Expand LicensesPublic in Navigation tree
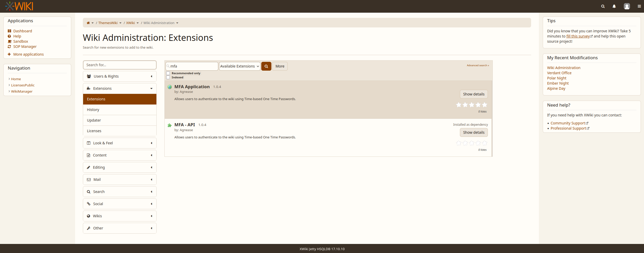644x253 pixels. click(x=9, y=85)
